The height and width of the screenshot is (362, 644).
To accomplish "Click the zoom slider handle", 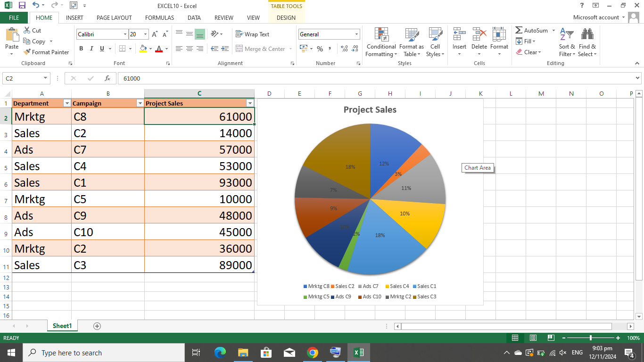I will (x=591, y=338).
